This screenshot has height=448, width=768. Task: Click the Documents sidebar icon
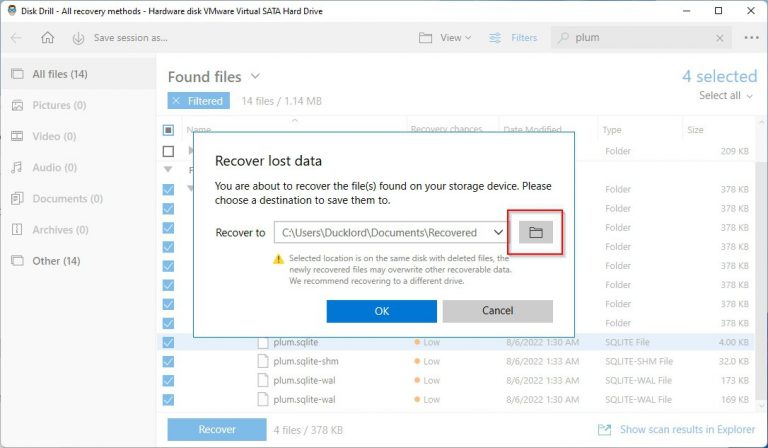pos(17,199)
